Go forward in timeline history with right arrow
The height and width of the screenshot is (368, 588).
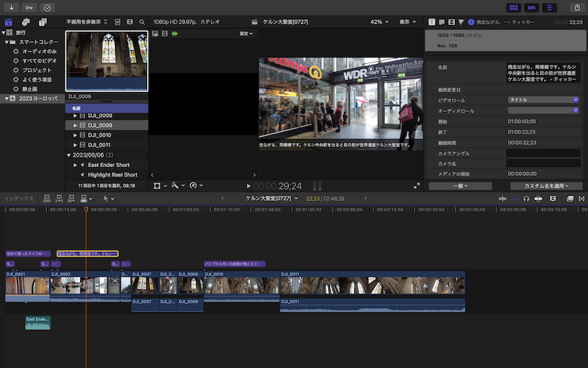click(365, 198)
